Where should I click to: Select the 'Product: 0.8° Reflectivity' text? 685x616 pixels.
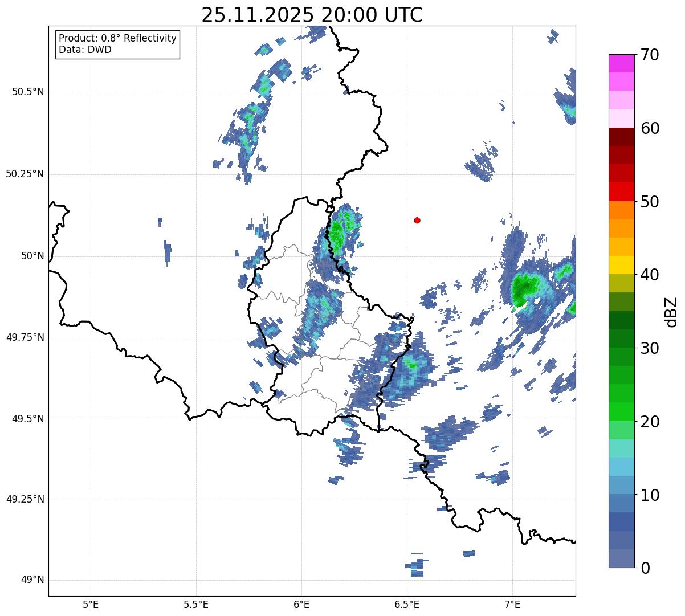(x=118, y=38)
